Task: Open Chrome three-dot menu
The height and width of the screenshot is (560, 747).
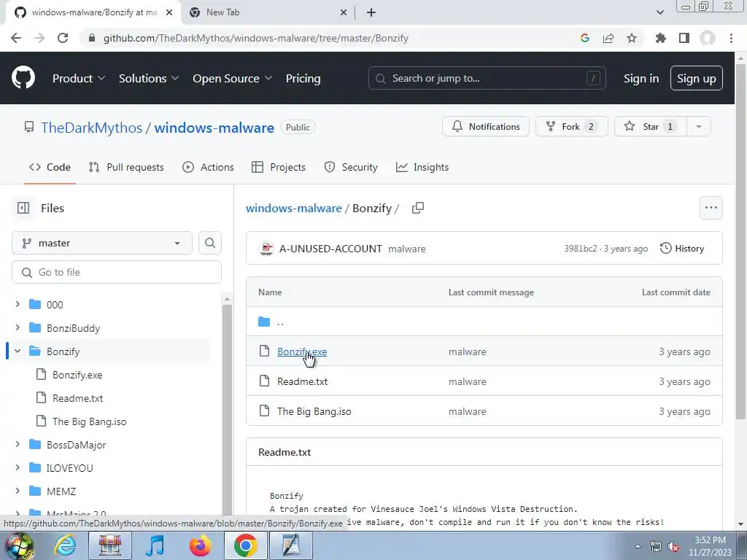Action: point(731,38)
